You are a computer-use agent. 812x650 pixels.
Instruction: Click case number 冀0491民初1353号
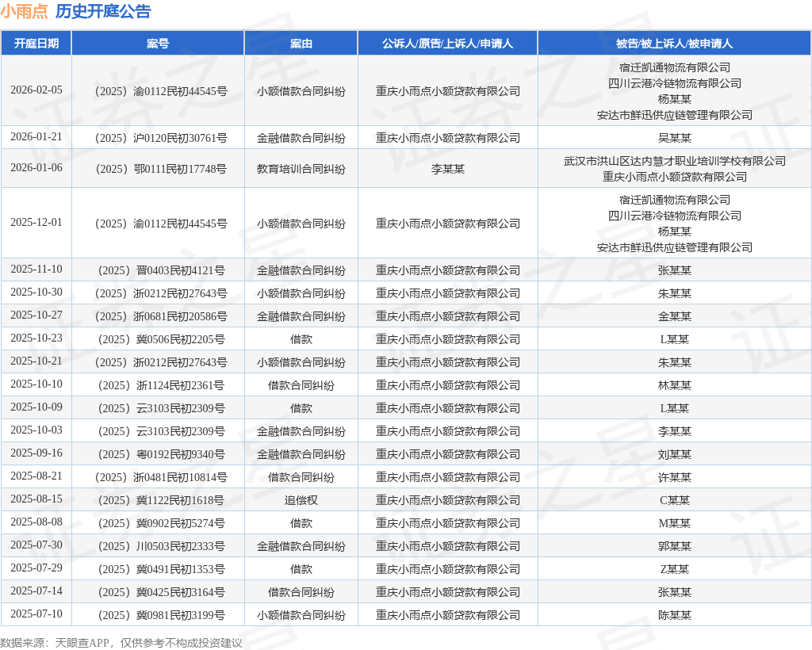[x=161, y=569]
